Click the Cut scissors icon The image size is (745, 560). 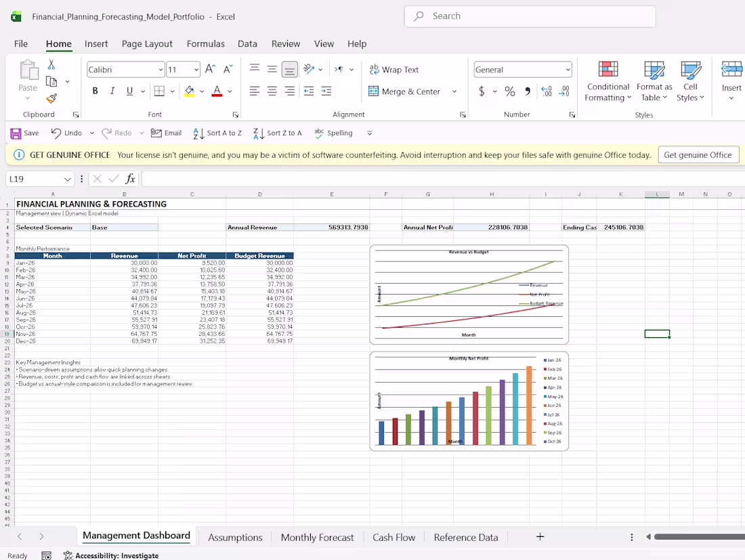(x=51, y=64)
